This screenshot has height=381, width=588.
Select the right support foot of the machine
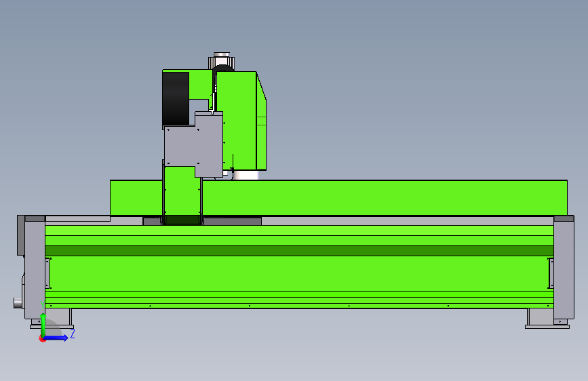547,319
